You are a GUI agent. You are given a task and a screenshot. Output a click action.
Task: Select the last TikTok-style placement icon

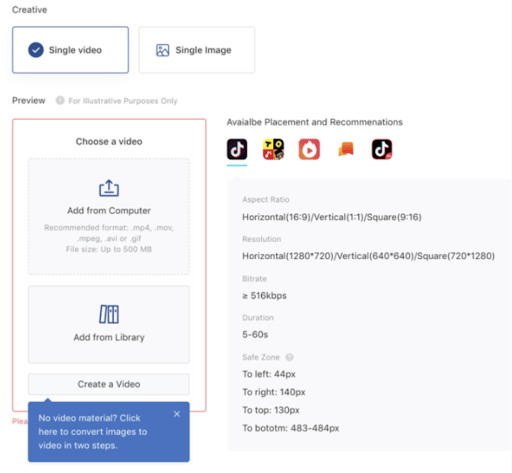[382, 149]
